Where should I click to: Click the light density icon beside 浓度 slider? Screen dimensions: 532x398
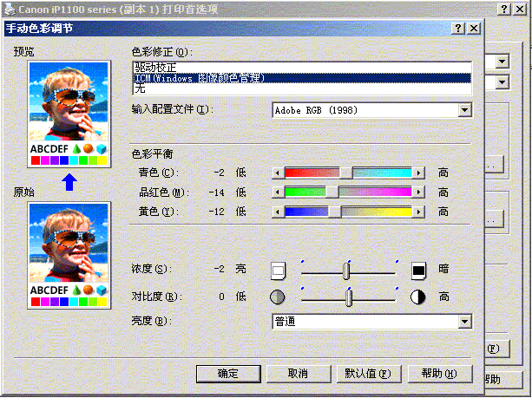pos(278,271)
